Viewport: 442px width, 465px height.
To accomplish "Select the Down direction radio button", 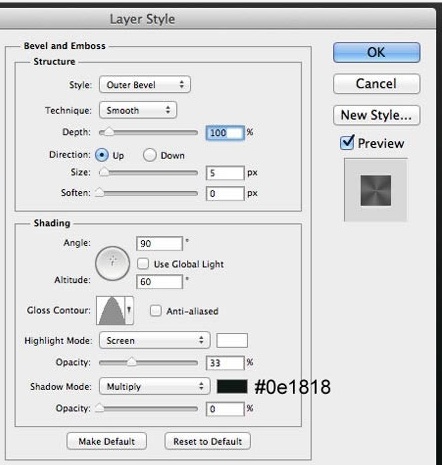I will click(150, 155).
